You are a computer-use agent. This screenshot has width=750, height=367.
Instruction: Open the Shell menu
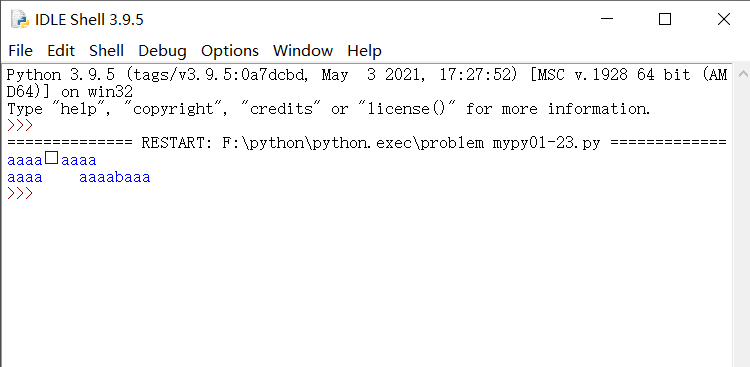tap(107, 51)
